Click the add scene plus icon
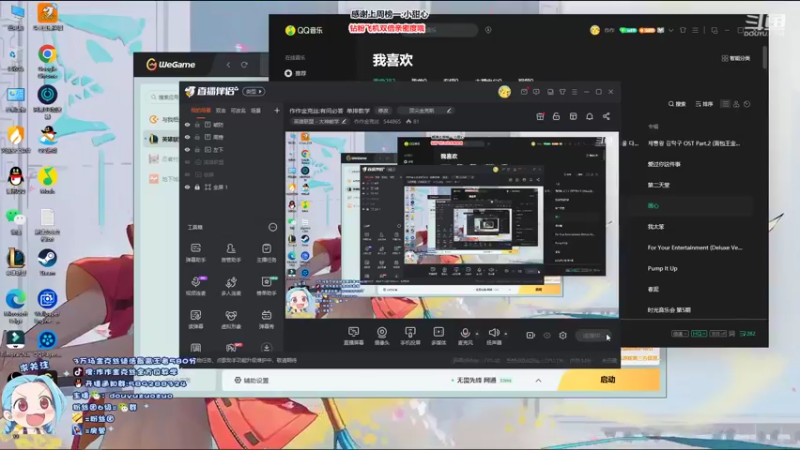 coord(277,110)
